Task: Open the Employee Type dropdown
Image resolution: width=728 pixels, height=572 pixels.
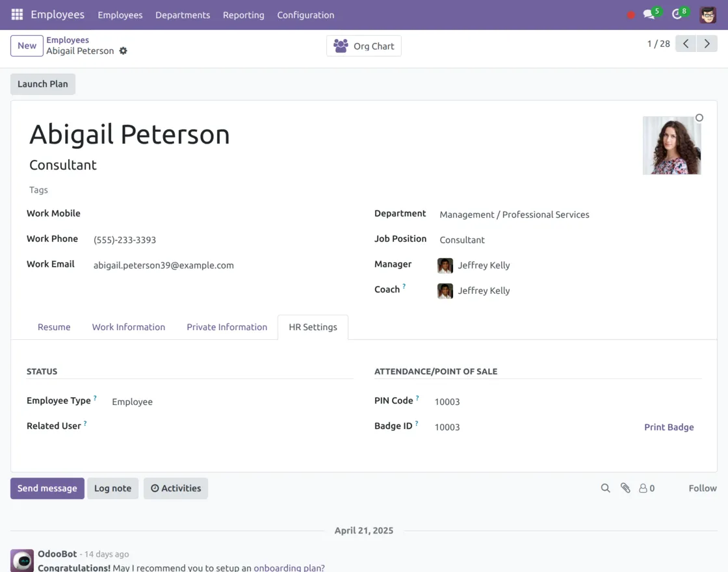Action: [x=232, y=402]
